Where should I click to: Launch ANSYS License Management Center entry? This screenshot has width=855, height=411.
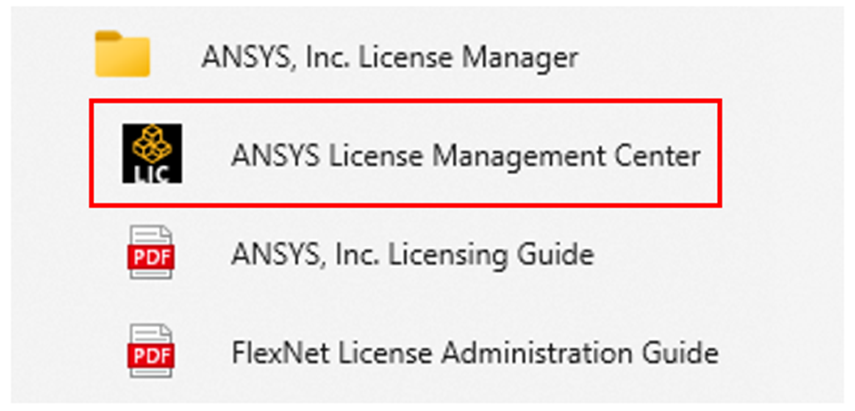(406, 153)
